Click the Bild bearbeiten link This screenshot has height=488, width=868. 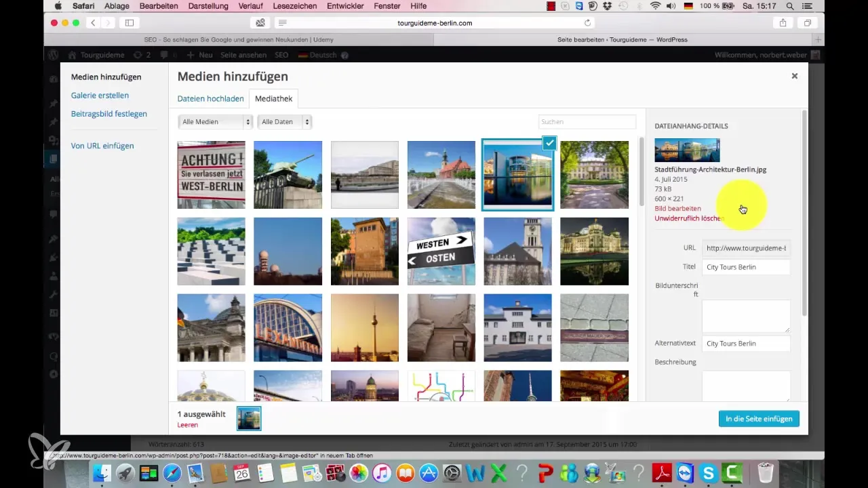point(677,209)
